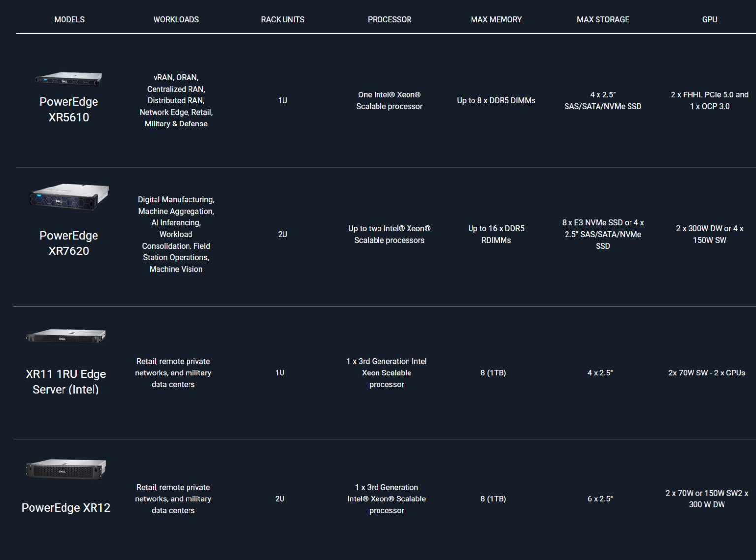Open the PowerEdge XR5610 model link
The width and height of the screenshot is (756, 560).
(68, 109)
